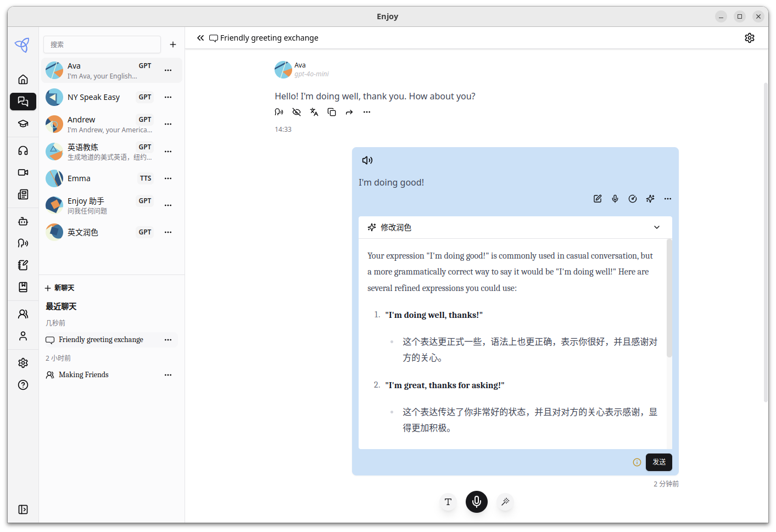776x532 pixels.
Task: Click the 搜索 search field
Action: click(x=102, y=44)
